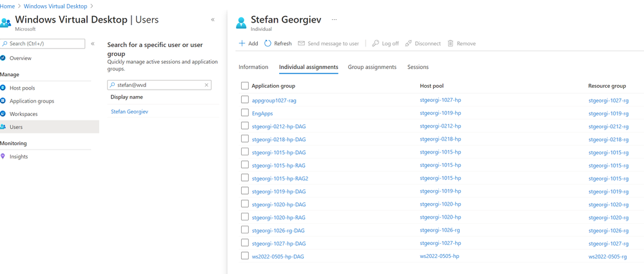Open the ellipsis menu beside Stefan Georgiev
This screenshot has width=644, height=274.
[334, 20]
